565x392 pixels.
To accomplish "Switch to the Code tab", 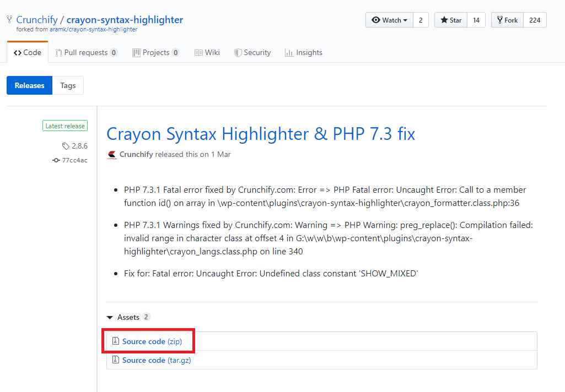I will pyautogui.click(x=28, y=52).
